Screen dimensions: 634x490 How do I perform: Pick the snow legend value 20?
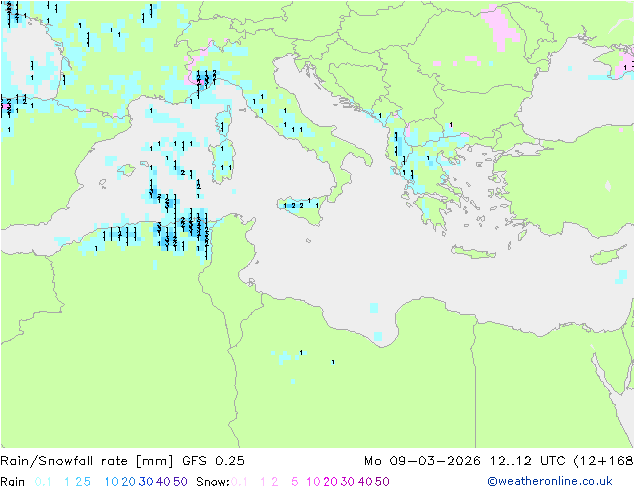330,482
